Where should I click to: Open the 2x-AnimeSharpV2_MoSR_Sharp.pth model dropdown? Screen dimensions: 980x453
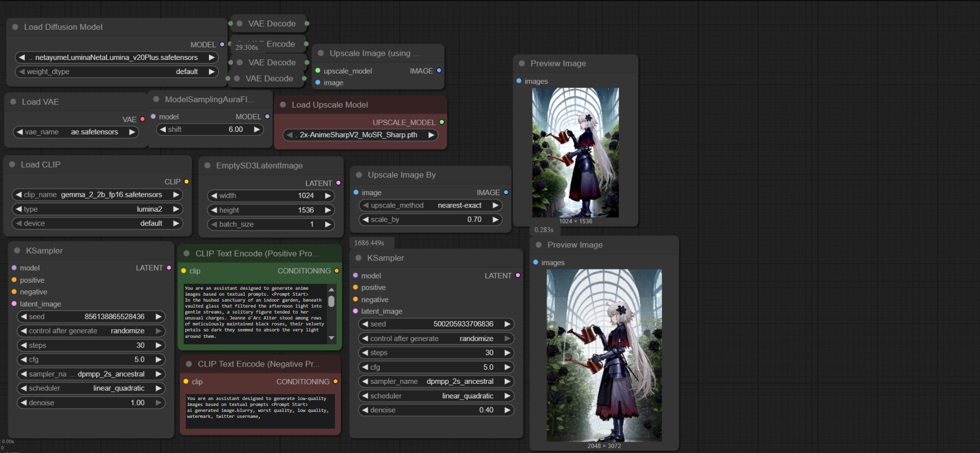(360, 135)
